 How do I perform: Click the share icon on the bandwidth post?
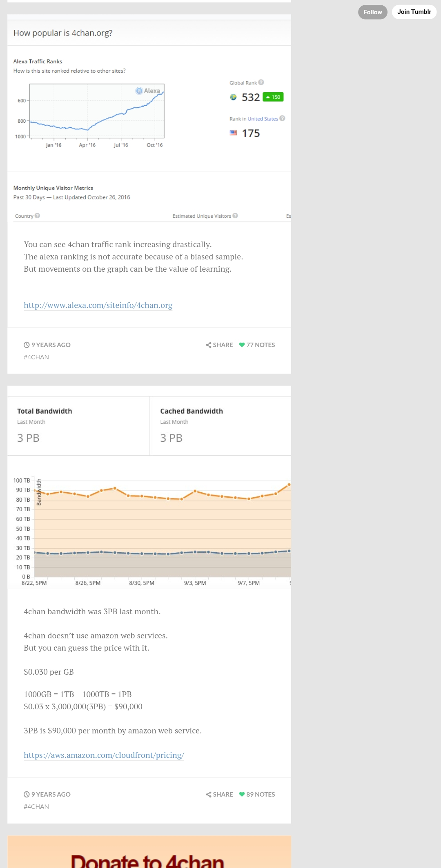click(x=209, y=795)
